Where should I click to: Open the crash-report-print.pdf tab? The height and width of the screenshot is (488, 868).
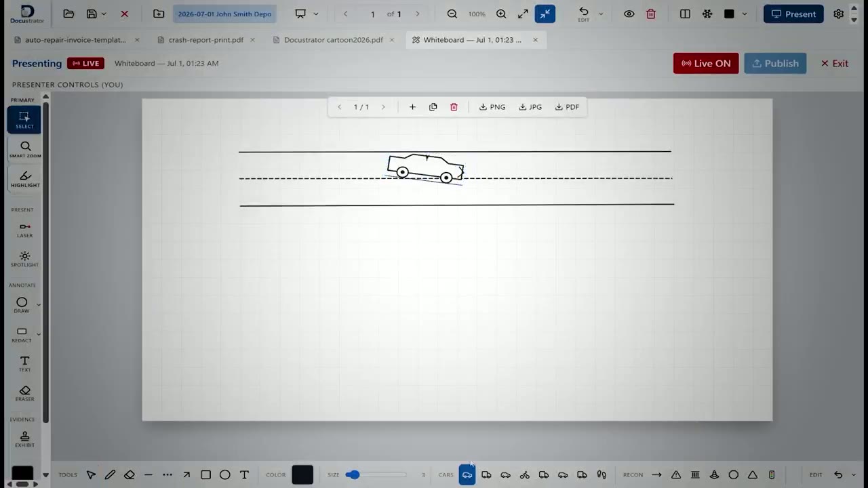[x=206, y=40]
